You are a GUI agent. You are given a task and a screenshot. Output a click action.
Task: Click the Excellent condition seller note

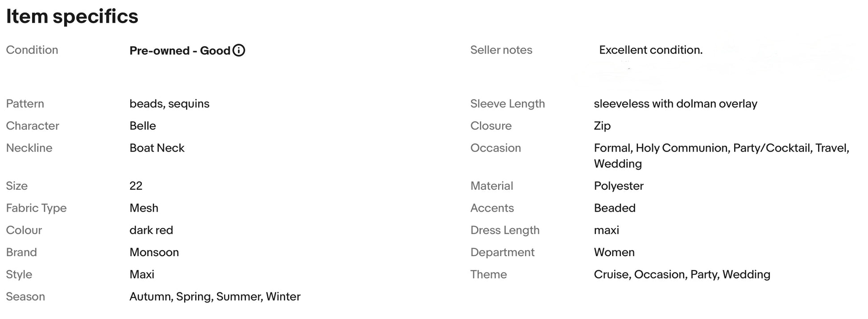[x=650, y=50]
